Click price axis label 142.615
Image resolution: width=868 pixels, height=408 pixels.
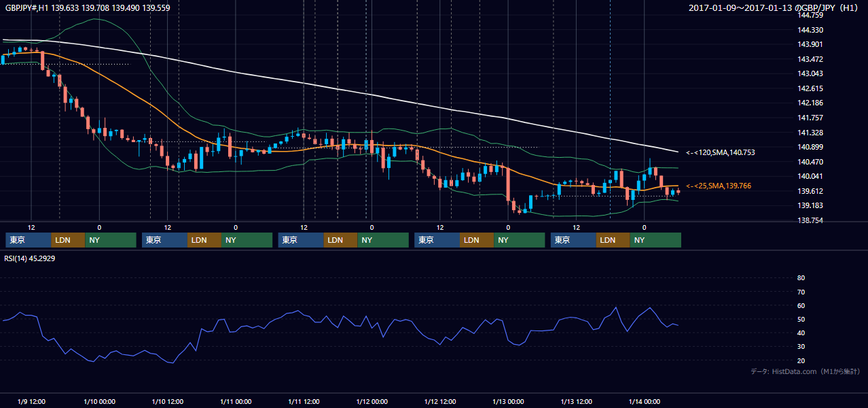pos(810,88)
